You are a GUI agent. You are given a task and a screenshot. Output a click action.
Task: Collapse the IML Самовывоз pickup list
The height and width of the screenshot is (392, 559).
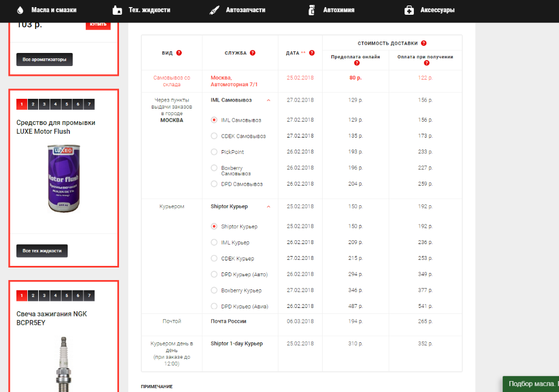269,100
